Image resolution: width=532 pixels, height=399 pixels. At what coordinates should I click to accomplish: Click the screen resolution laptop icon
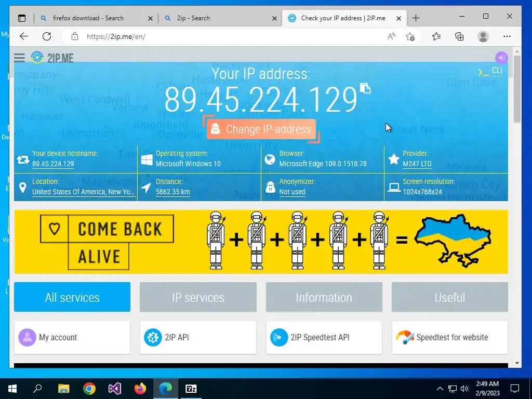pos(394,187)
